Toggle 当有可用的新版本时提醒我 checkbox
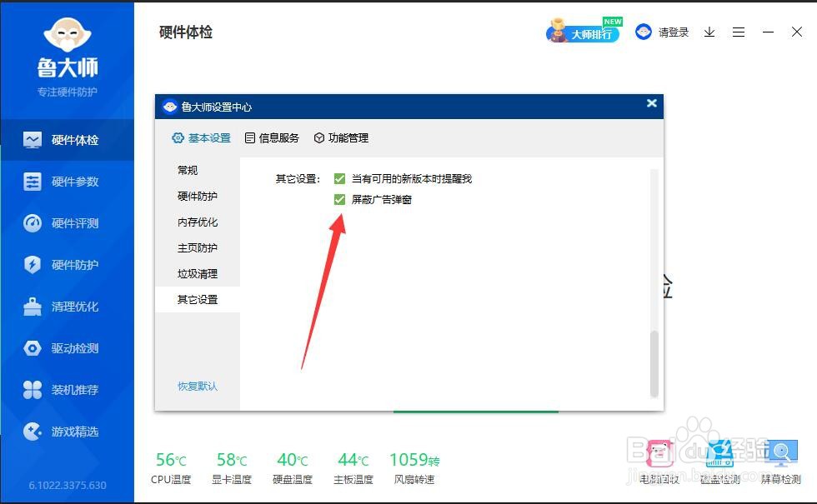Screen dimensions: 817x504 pos(340,179)
